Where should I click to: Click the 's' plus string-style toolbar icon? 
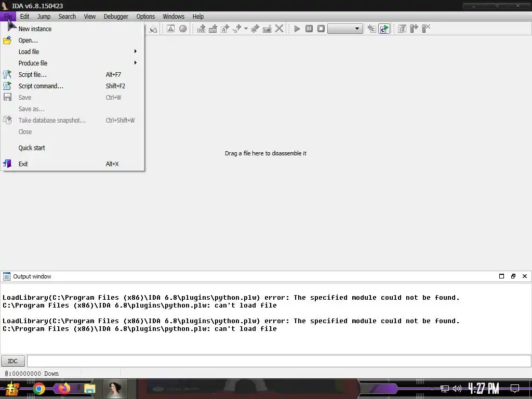coord(237,29)
